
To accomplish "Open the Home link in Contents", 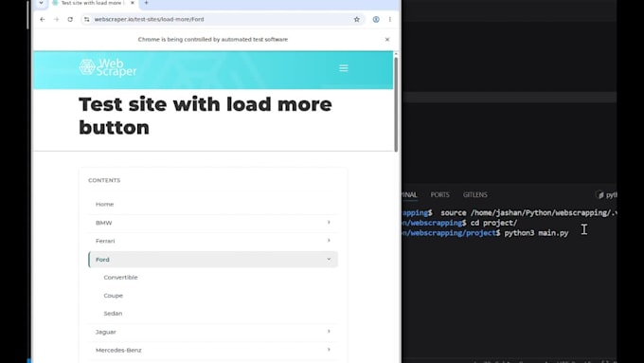I will click(105, 205).
